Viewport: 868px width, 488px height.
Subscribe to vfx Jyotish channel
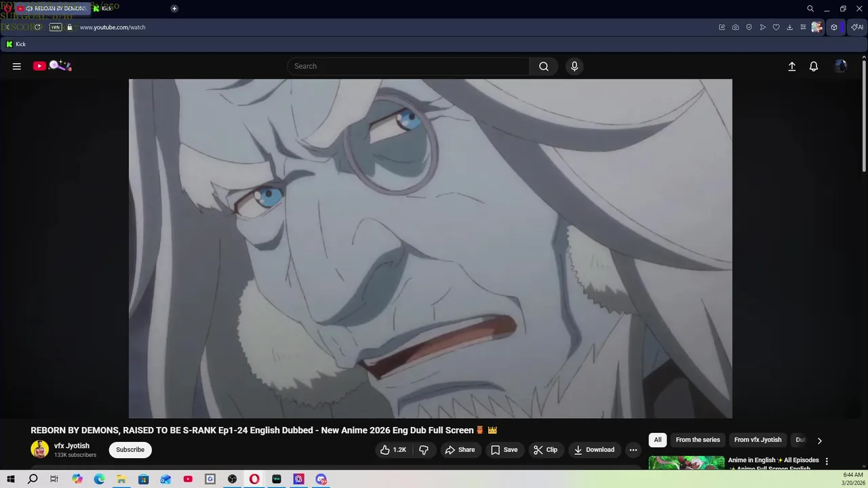(130, 450)
